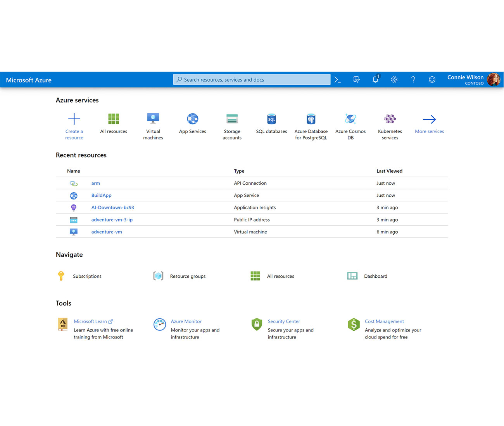504x426 pixels.
Task: Open the Azure Monitor tool link
Action: pos(186,321)
